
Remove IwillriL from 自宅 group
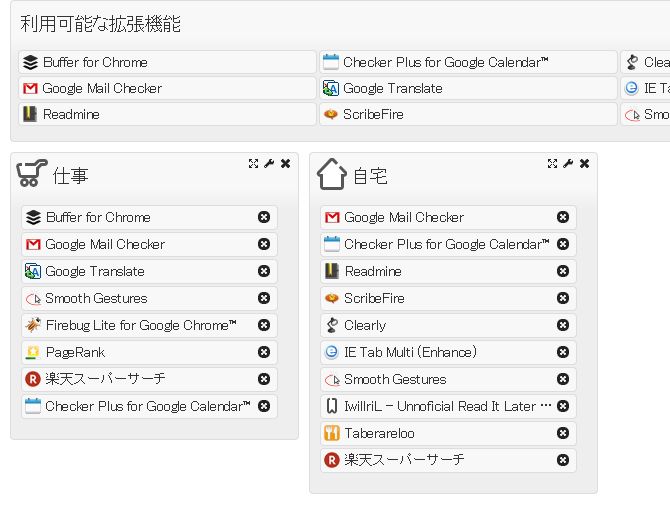(563, 406)
